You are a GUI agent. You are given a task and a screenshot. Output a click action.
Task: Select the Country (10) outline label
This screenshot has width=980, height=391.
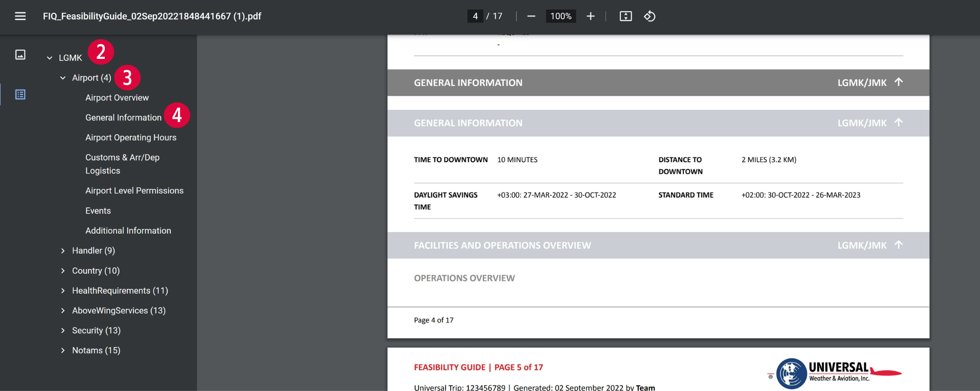[x=96, y=271]
